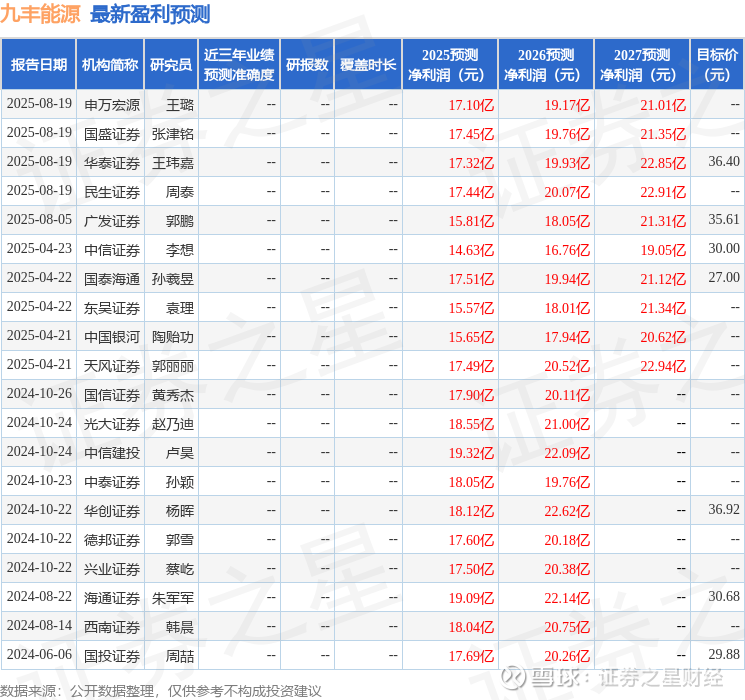Click researcher name 郭丽丽
The image size is (745, 700).
pyautogui.click(x=173, y=366)
